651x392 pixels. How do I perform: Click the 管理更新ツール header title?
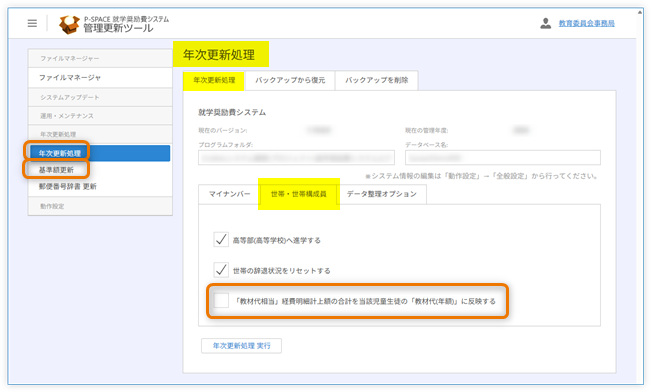tap(118, 28)
